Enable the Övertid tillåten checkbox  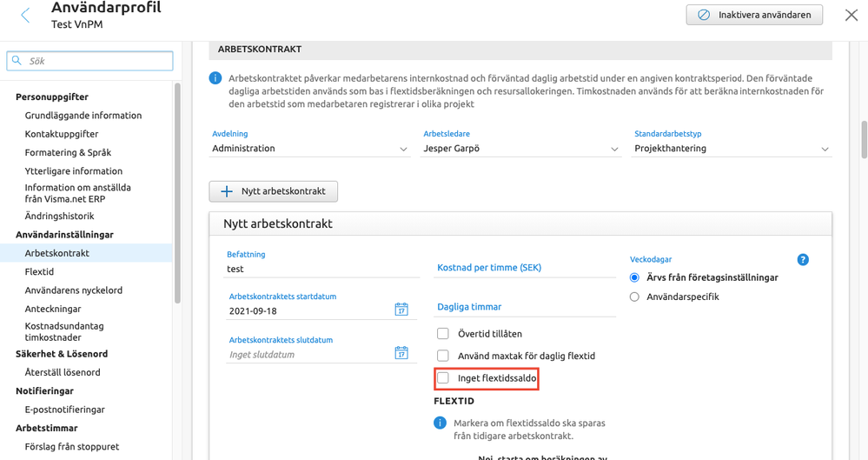[x=443, y=334]
